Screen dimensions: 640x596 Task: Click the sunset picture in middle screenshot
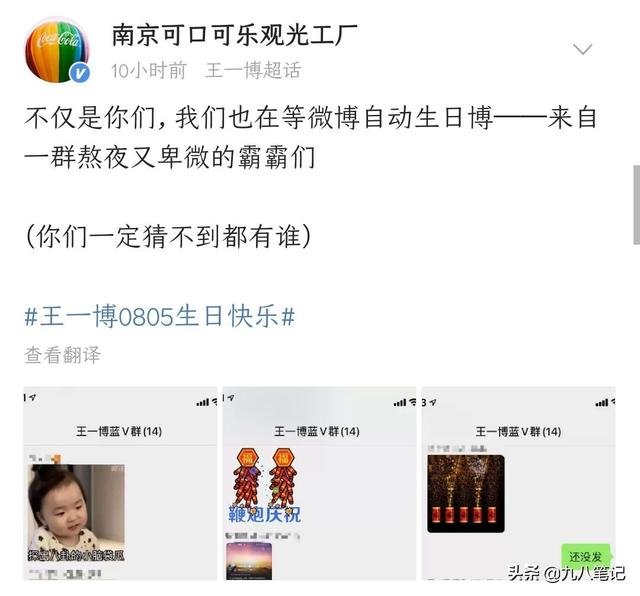click(x=249, y=561)
